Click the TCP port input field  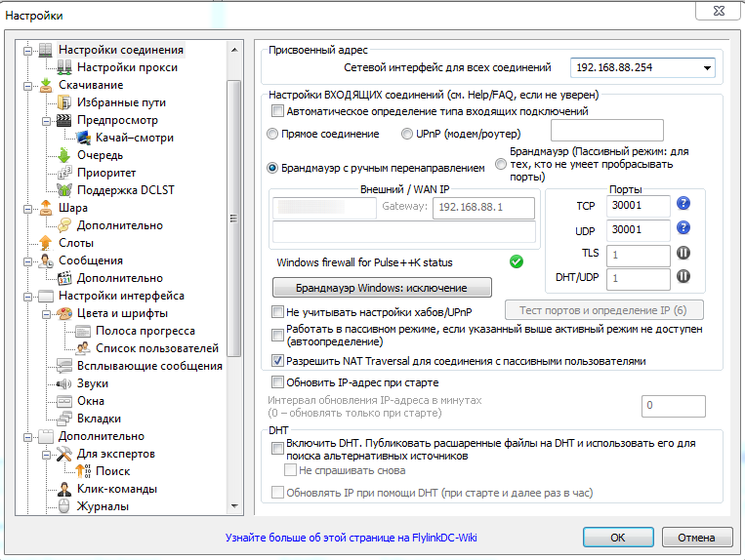639,206
